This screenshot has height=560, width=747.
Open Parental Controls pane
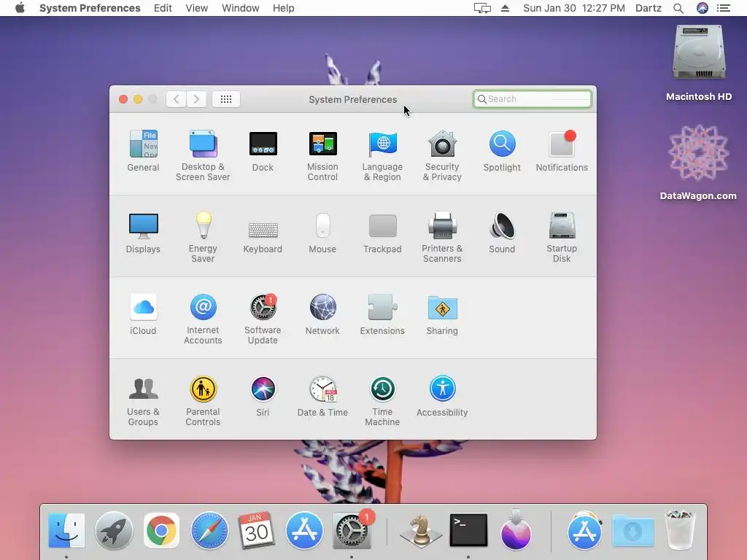click(203, 401)
